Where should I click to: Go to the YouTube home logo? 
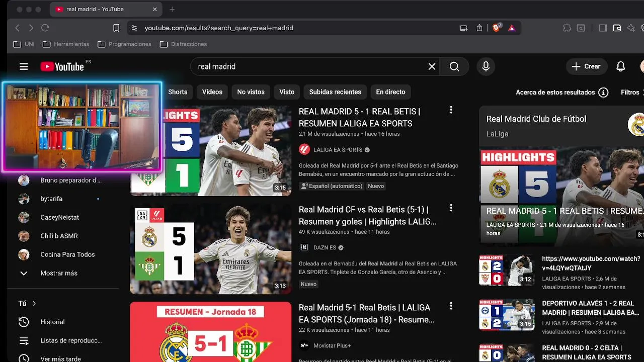(62, 66)
